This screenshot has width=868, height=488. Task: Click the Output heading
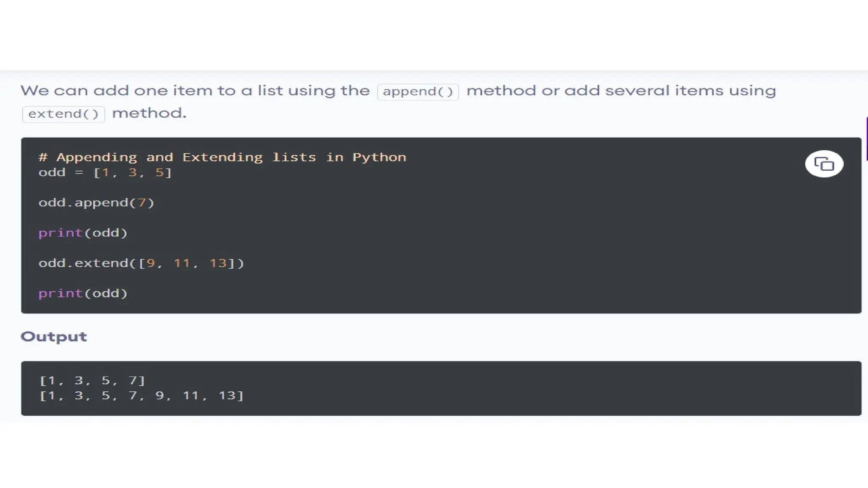53,336
